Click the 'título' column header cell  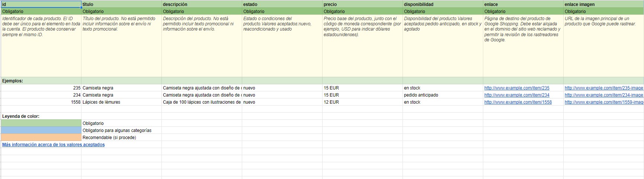pyautogui.click(x=121, y=4)
